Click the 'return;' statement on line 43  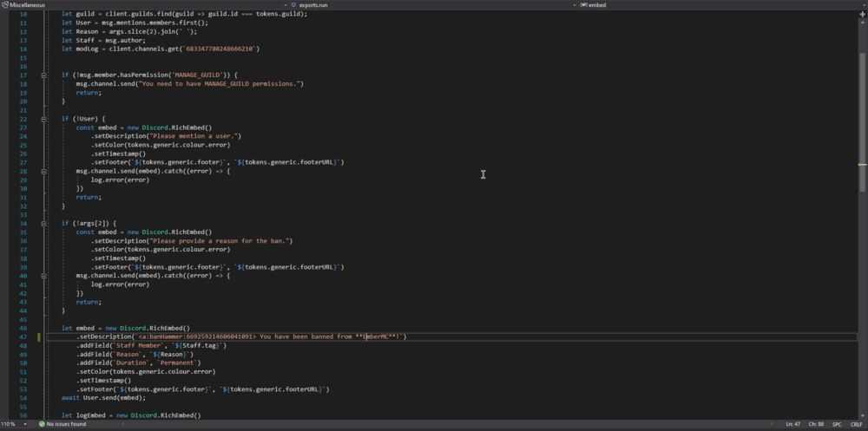89,302
